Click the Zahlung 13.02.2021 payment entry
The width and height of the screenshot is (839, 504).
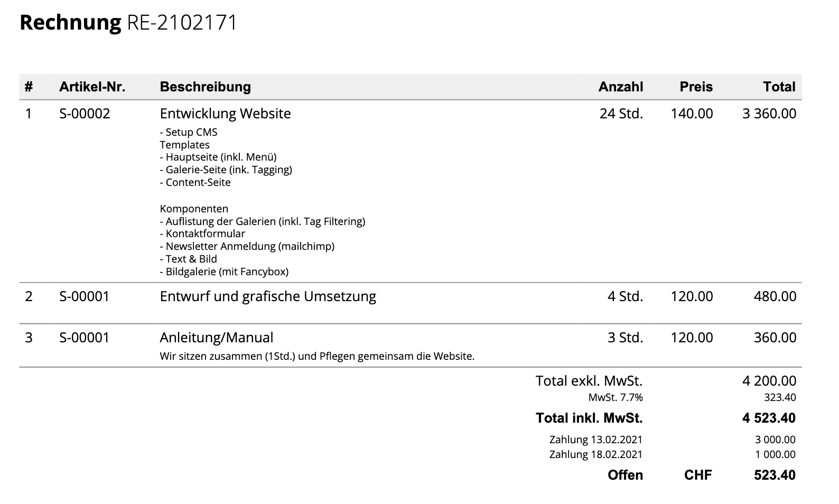click(596, 440)
